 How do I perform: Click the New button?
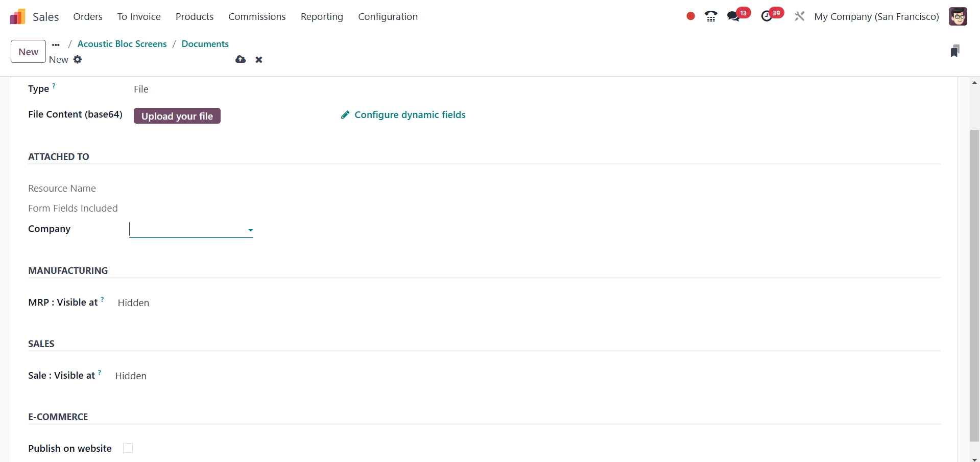[29, 52]
